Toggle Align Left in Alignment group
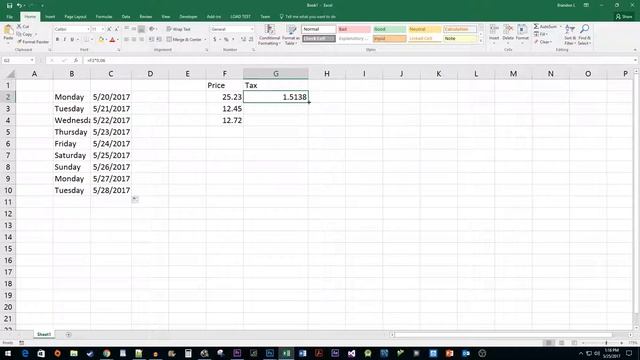640x360 pixels. (127, 40)
